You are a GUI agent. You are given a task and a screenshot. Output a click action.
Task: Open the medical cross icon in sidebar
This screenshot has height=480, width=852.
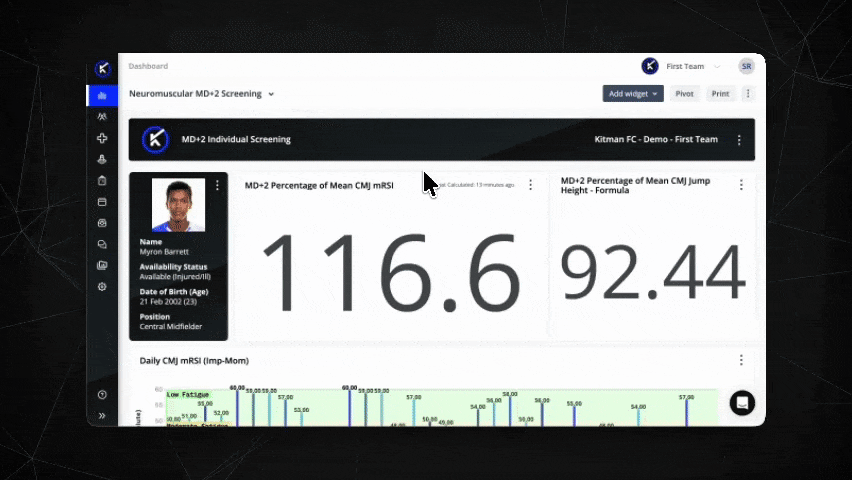[102, 138]
